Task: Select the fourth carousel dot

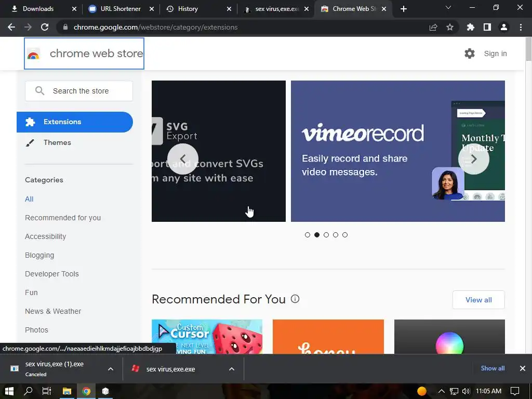Action: [x=336, y=235]
